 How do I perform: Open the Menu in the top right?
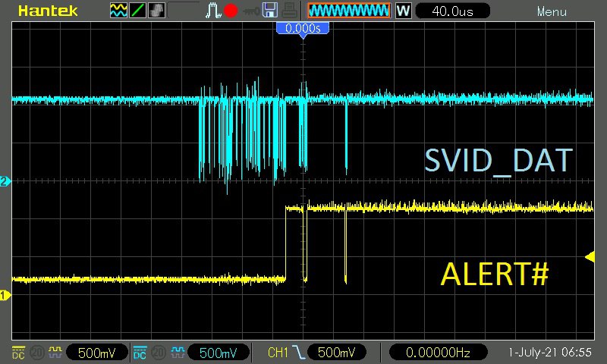(552, 12)
